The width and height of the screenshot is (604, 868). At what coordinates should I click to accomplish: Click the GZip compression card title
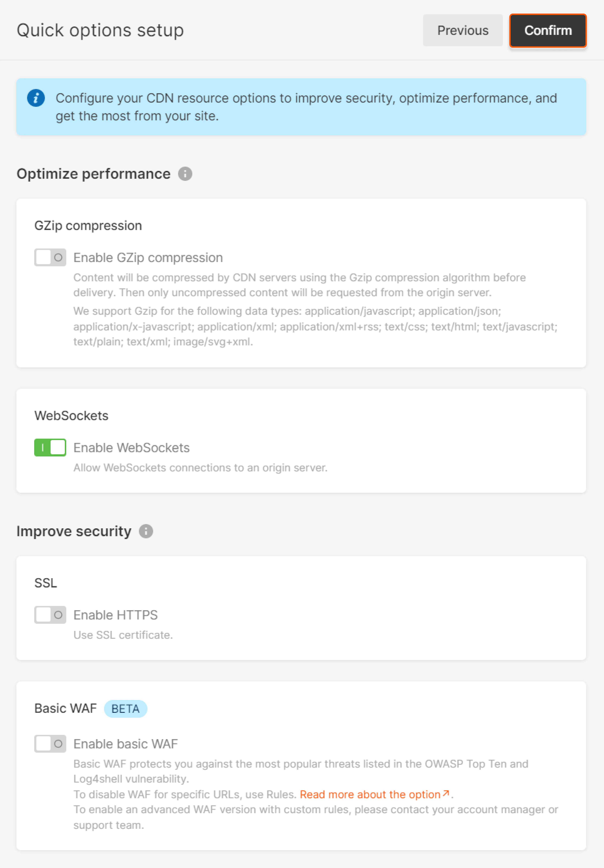tap(88, 225)
